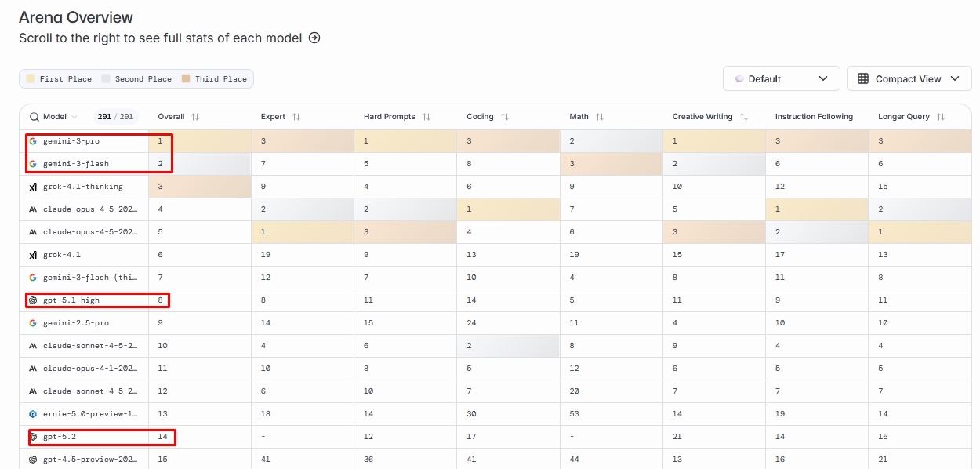Click the chat bubble icon in the Default selector
980x469 pixels.
point(738,78)
